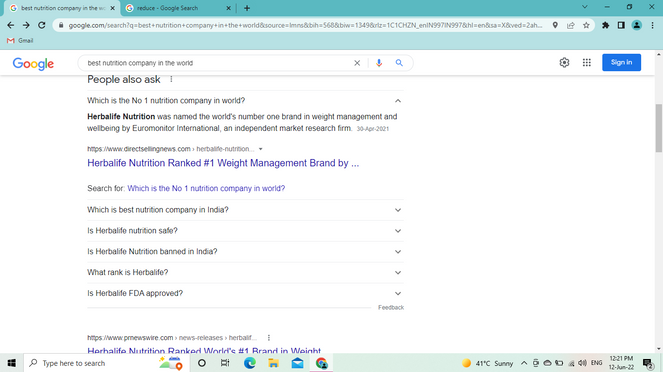Image resolution: width=663 pixels, height=372 pixels.
Task: Open the Windows Start menu
Action: click(x=11, y=363)
